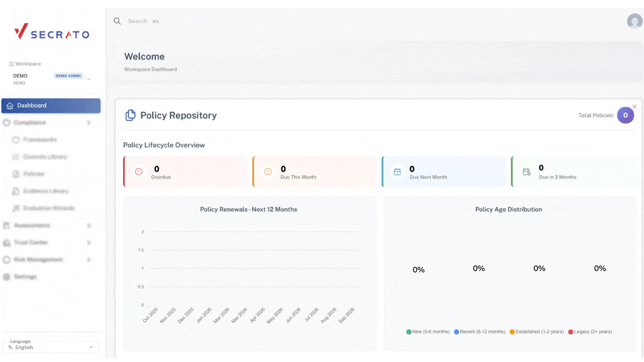Click the orange Established legend color dot
644x362 pixels.
[512, 332]
